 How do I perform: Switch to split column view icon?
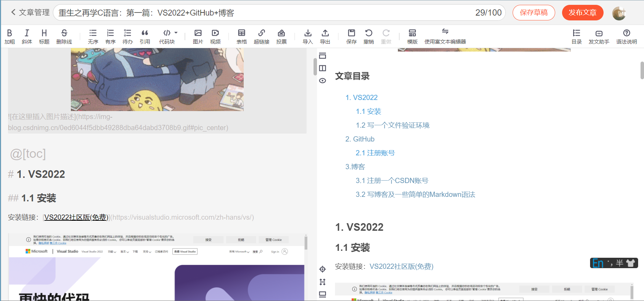pyautogui.click(x=323, y=68)
